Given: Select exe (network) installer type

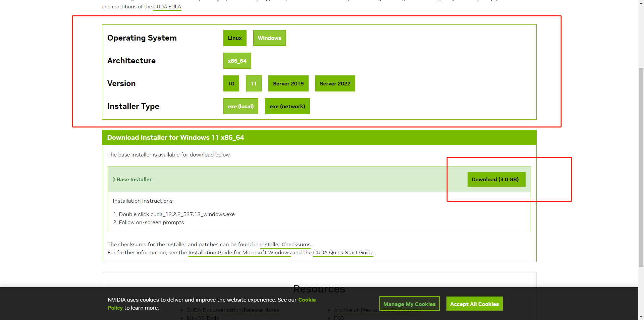Looking at the screenshot, I should 287,106.
